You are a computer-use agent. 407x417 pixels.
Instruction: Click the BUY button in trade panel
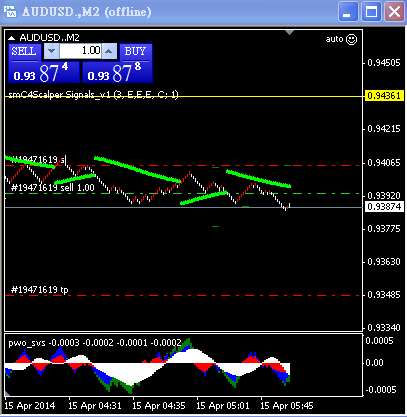click(x=136, y=52)
